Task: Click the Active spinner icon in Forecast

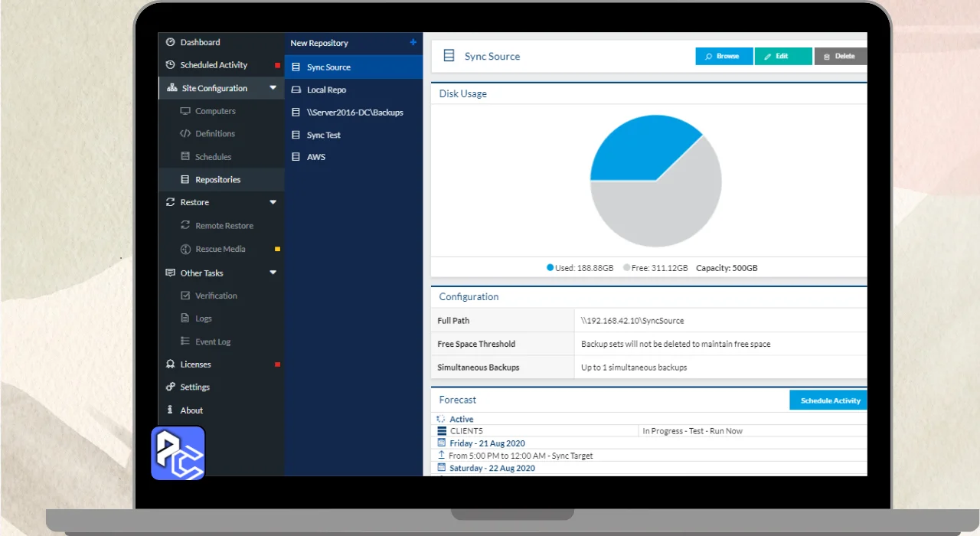Action: 441,419
